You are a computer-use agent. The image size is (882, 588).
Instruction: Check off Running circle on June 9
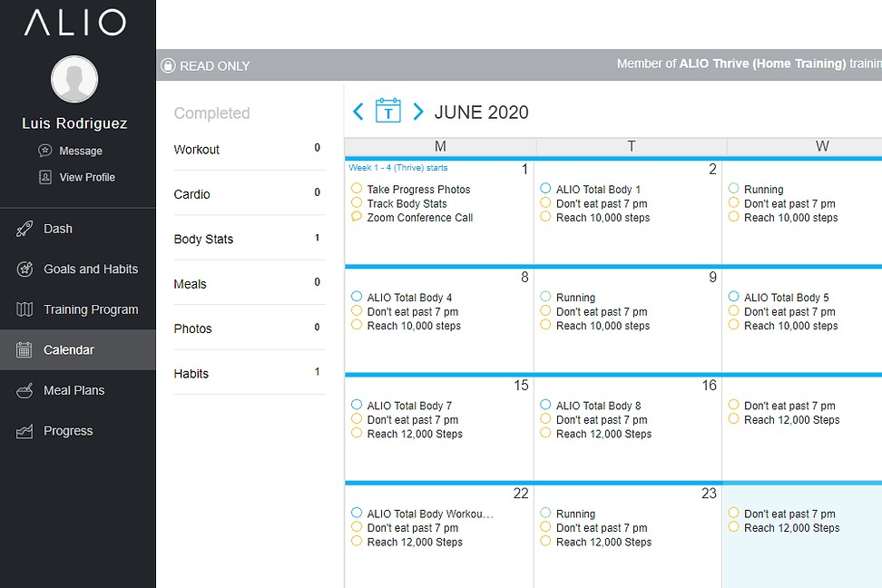tap(545, 296)
